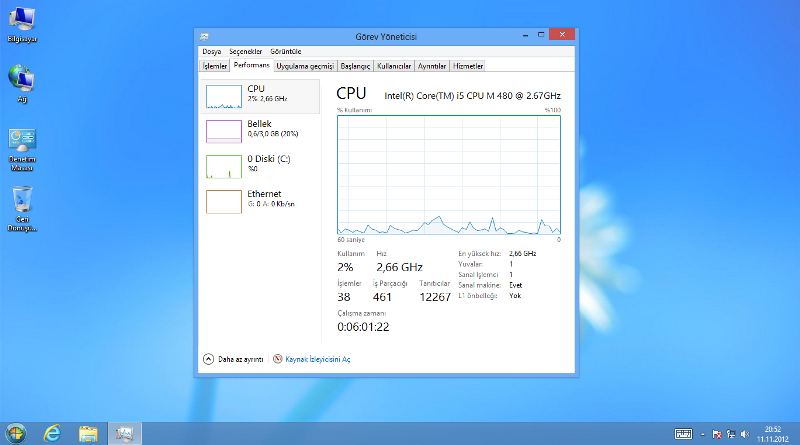
Task: Switch to the Hizmetler tab
Action: [x=468, y=66]
